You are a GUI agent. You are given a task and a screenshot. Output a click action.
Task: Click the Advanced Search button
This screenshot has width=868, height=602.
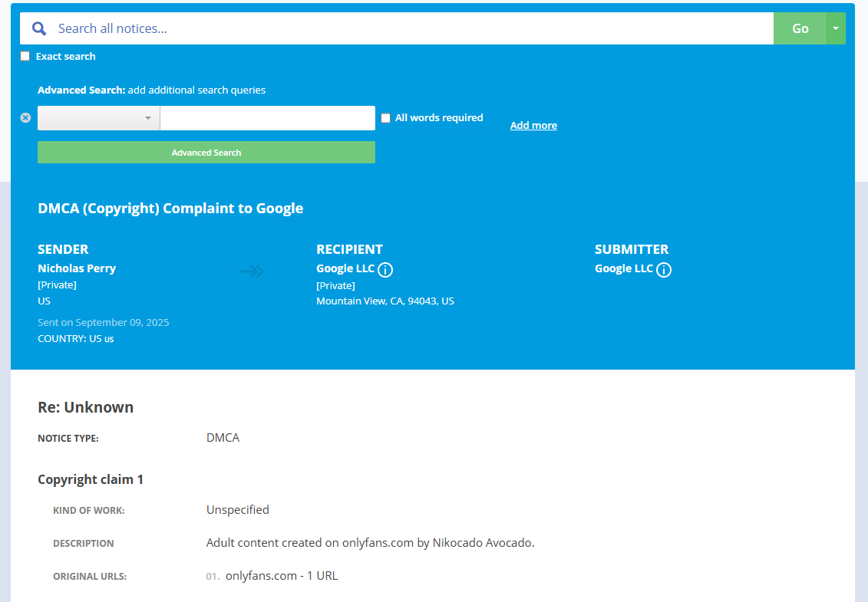206,152
